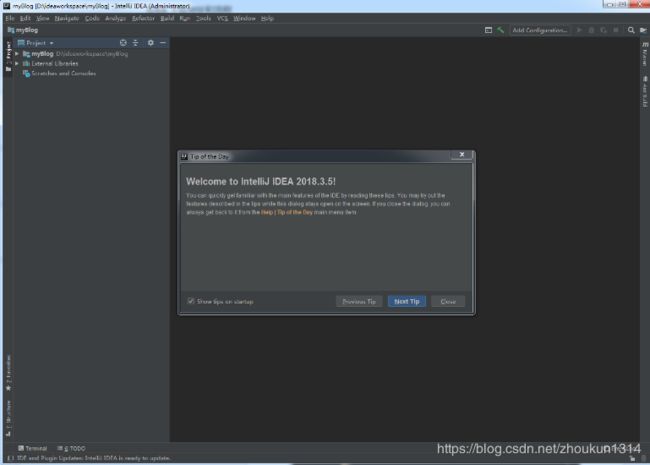Open the Refactor menu
The height and width of the screenshot is (465, 650).
(143, 19)
